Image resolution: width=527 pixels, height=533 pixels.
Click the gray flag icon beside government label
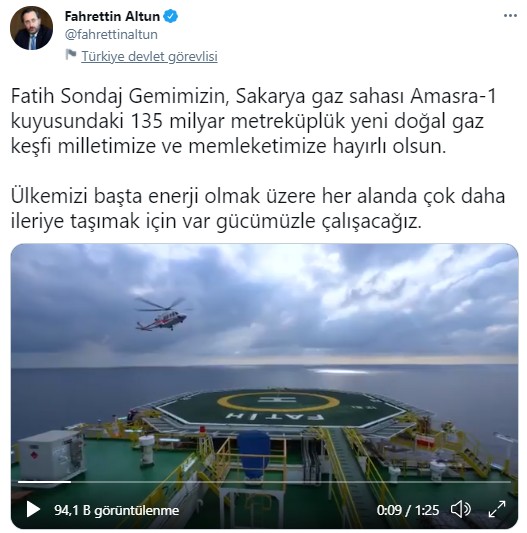click(70, 55)
